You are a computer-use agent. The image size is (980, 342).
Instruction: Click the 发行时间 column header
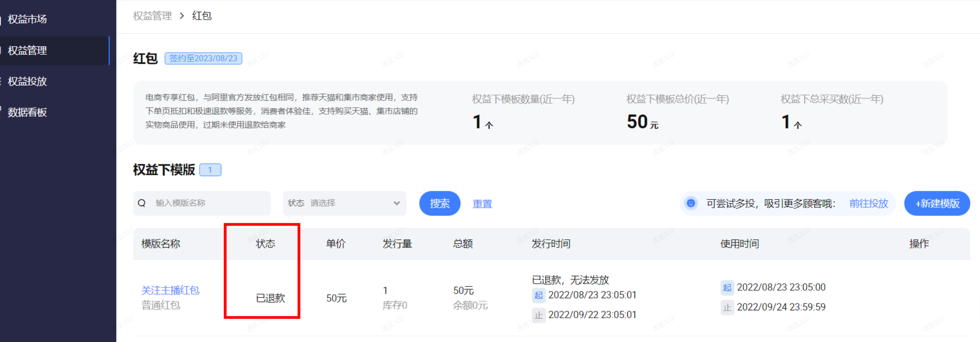point(551,244)
